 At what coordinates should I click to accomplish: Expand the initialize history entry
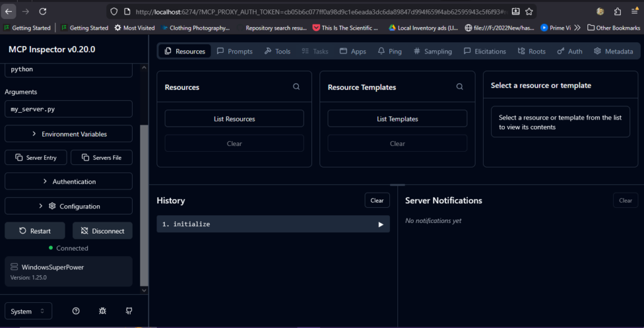pyautogui.click(x=380, y=224)
